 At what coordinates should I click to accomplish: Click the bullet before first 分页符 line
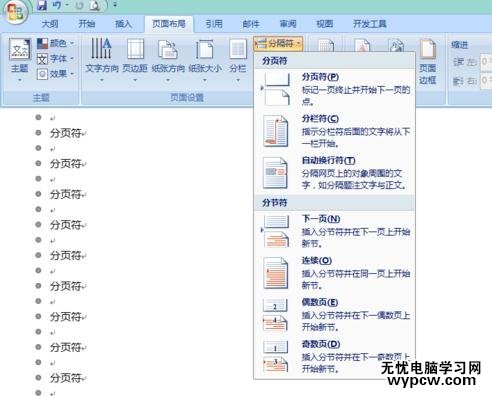tap(38, 133)
